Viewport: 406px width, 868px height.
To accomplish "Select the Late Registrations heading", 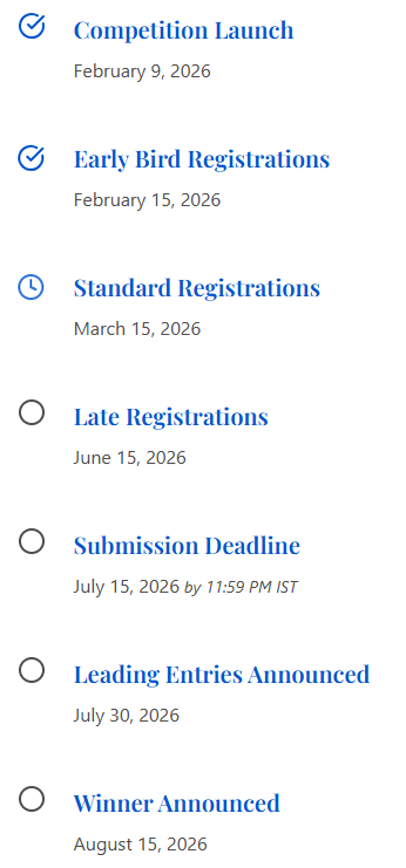I will pyautogui.click(x=171, y=417).
